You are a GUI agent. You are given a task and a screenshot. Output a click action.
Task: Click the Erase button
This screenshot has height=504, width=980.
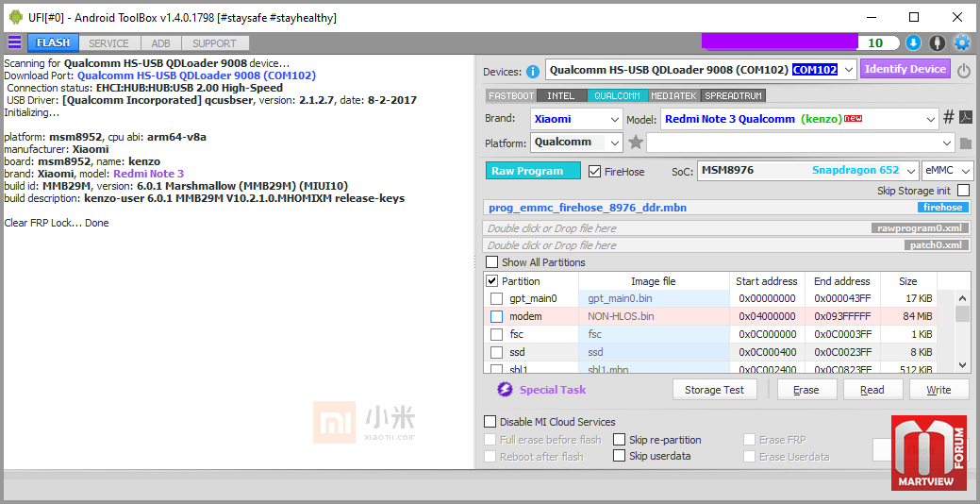pos(806,390)
